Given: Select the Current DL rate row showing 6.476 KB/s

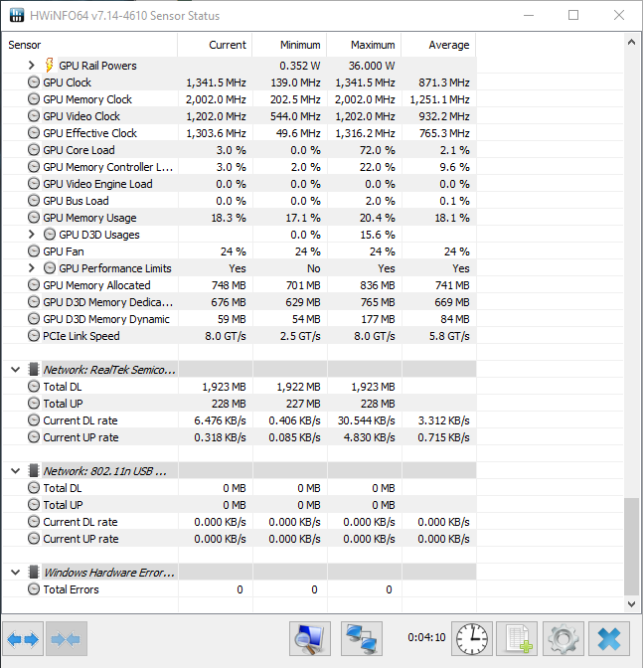Looking at the screenshot, I should [240, 420].
